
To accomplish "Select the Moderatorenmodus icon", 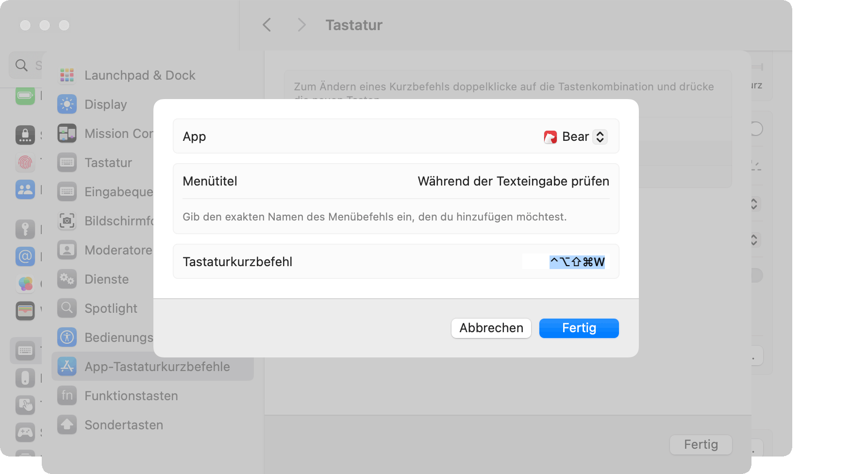I will (67, 250).
